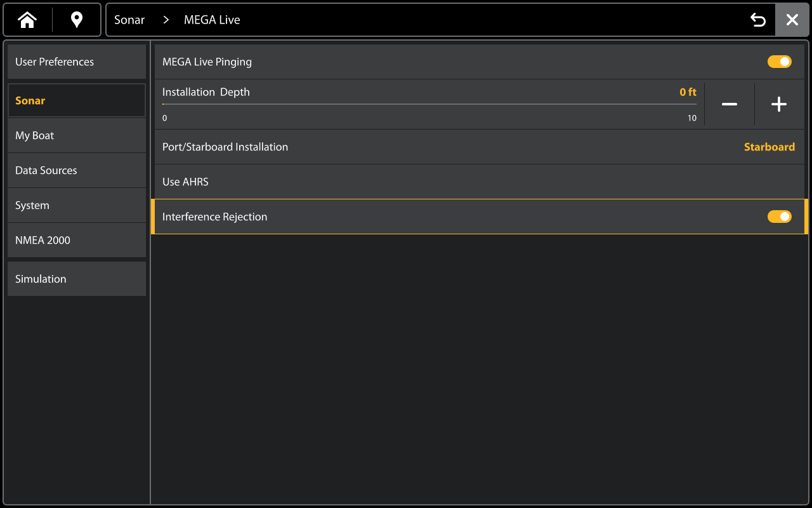Viewport: 812px width, 508px height.
Task: Open Simulation settings
Action: (77, 279)
